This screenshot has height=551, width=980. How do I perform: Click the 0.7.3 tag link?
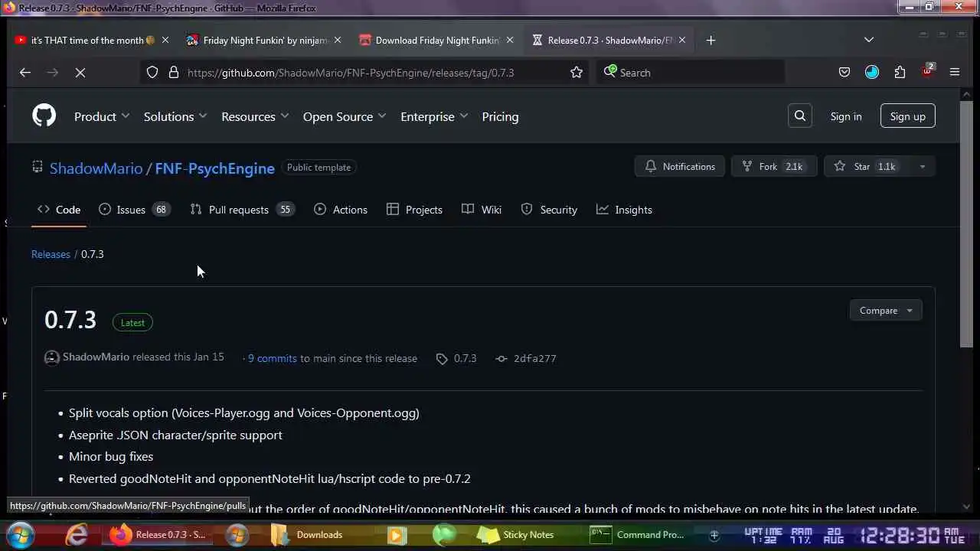[x=465, y=358]
